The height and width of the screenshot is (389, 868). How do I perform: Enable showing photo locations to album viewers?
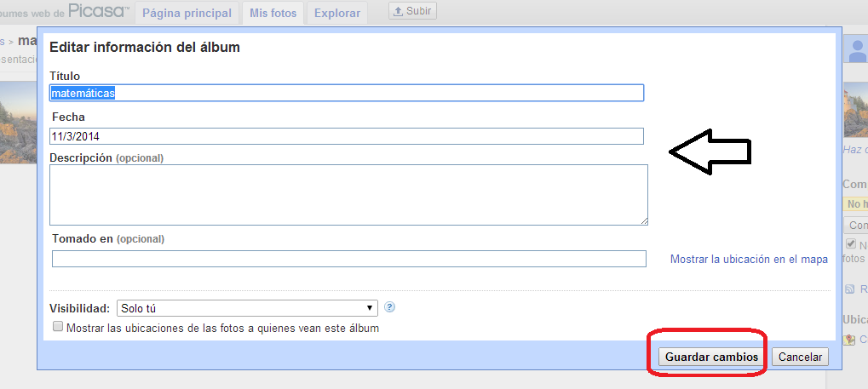(58, 327)
